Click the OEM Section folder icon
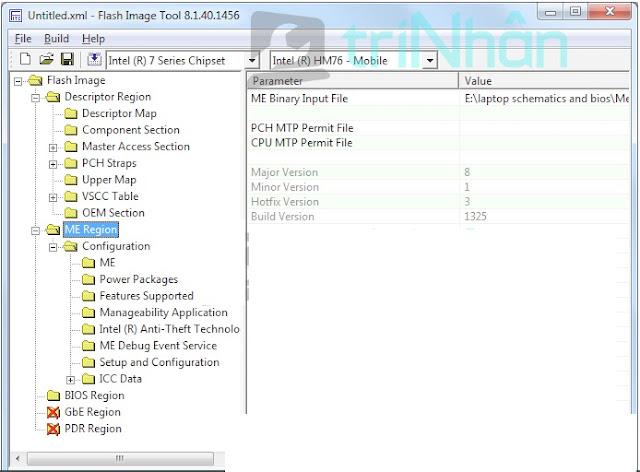 point(71,213)
